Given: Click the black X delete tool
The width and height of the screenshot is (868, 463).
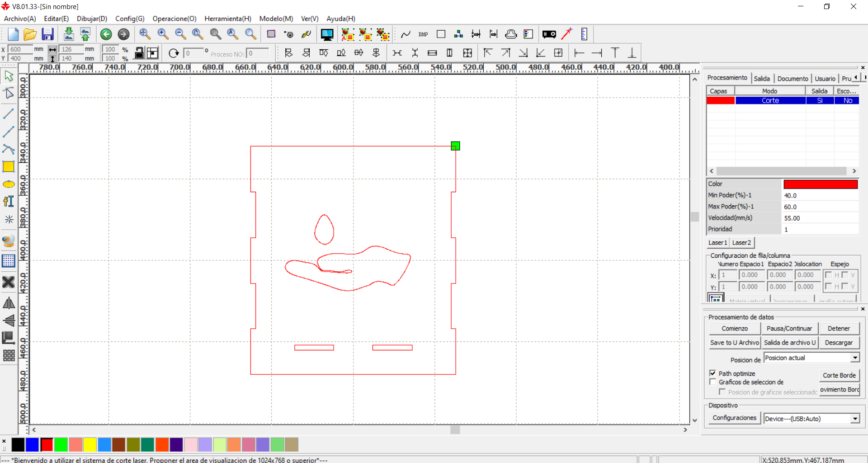Looking at the screenshot, I should (x=9, y=283).
